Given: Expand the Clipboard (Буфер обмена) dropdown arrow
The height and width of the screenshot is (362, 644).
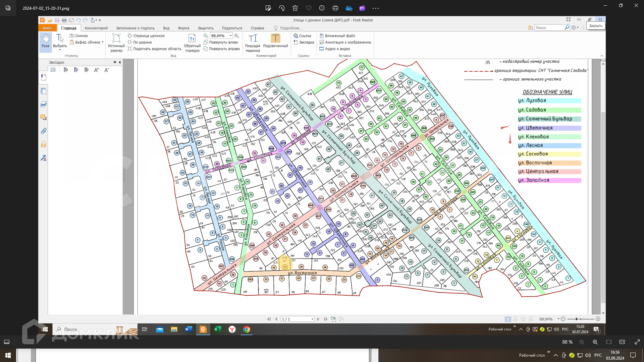Looking at the screenshot, I should pyautogui.click(x=102, y=42).
